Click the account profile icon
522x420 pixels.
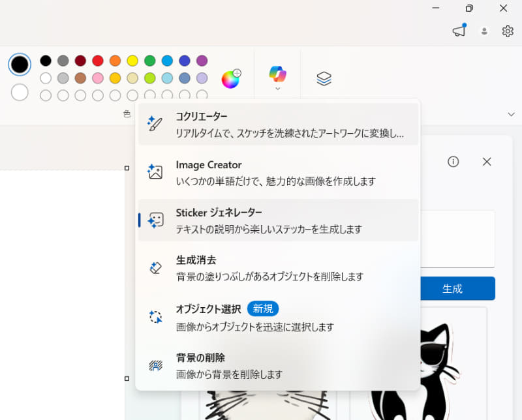484,31
